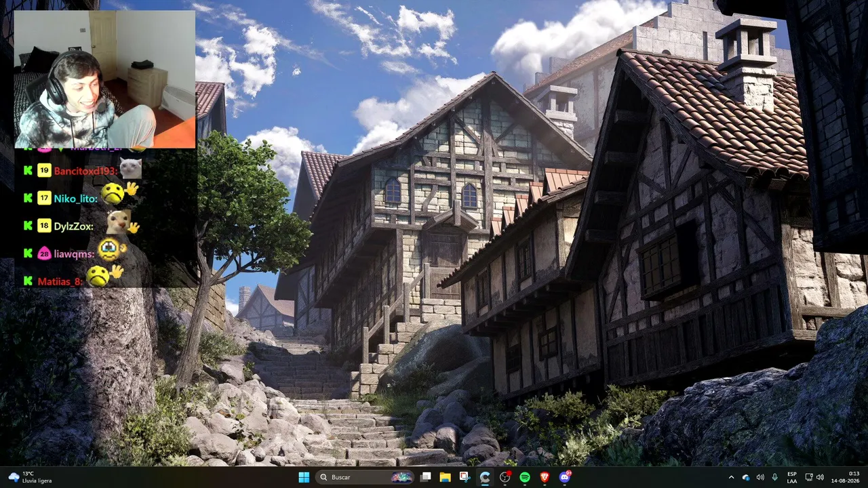Click the dog emote by DylzZox
This screenshot has width=868, height=488.
[123, 222]
